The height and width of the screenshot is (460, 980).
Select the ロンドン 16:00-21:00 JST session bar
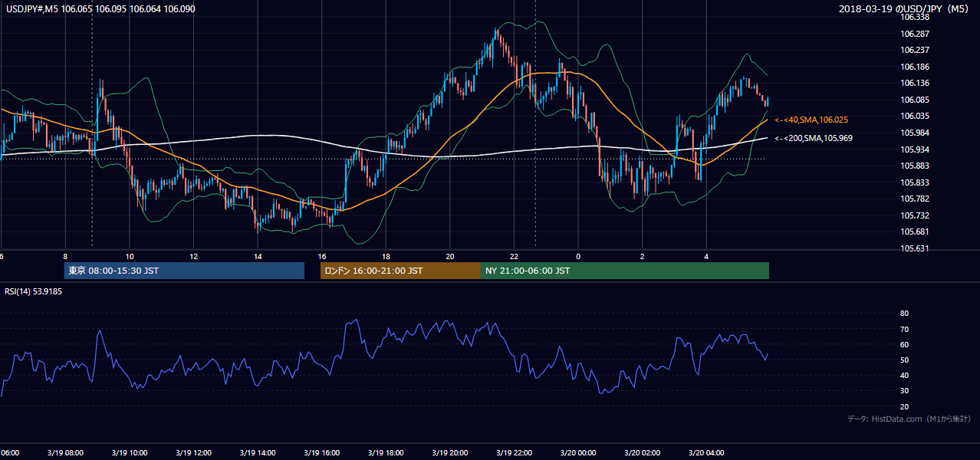[400, 271]
